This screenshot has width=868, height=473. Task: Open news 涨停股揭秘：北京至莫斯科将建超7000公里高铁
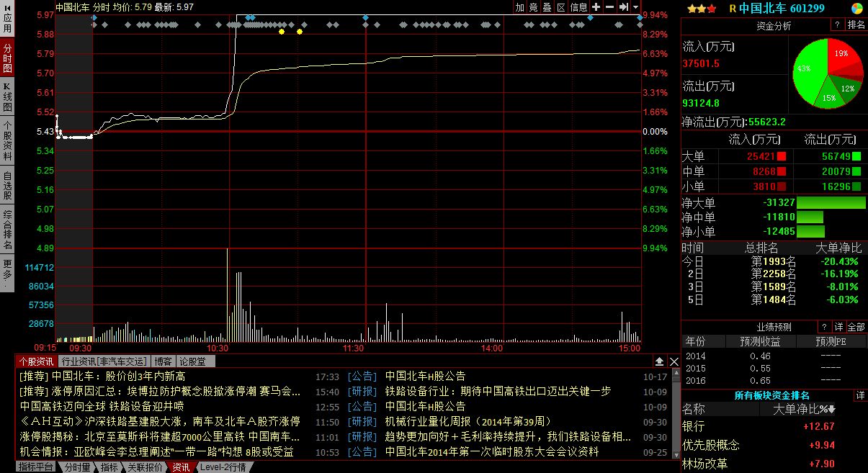pos(161,436)
